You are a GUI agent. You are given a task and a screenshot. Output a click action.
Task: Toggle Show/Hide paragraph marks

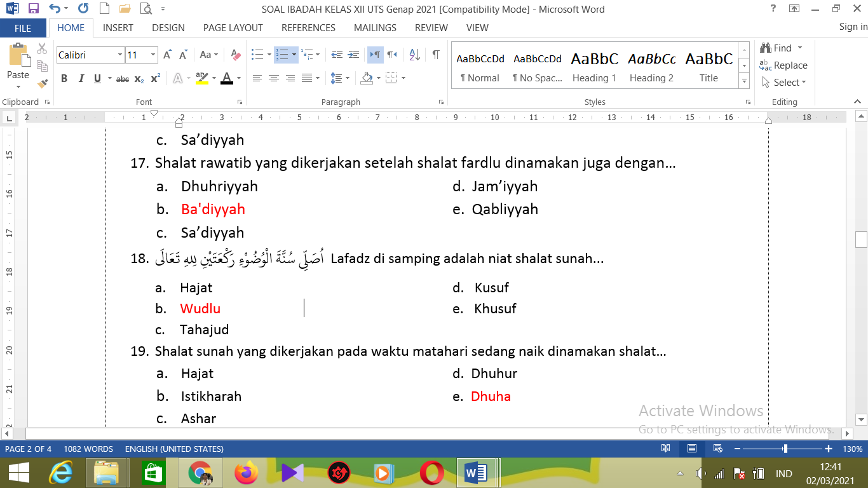436,55
